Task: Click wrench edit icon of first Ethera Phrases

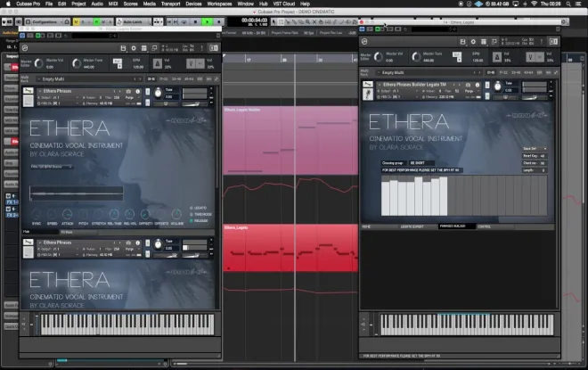Action: coord(29,91)
